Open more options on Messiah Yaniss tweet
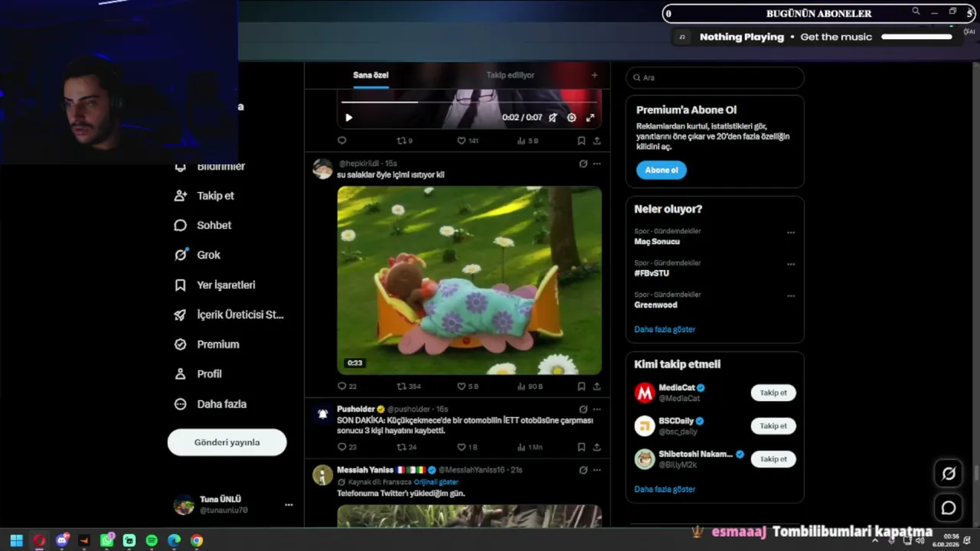 click(597, 470)
